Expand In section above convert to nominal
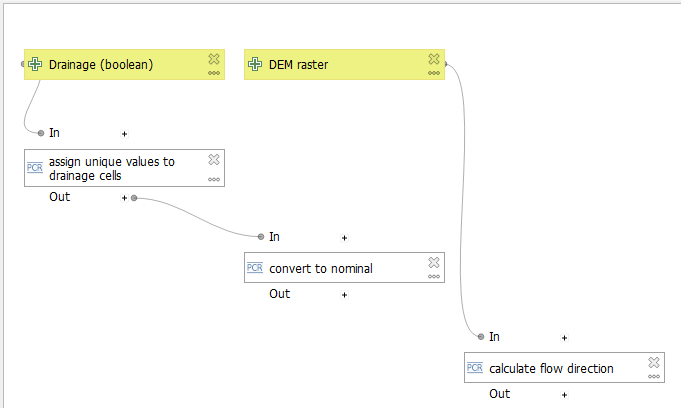681x408 pixels. click(344, 238)
